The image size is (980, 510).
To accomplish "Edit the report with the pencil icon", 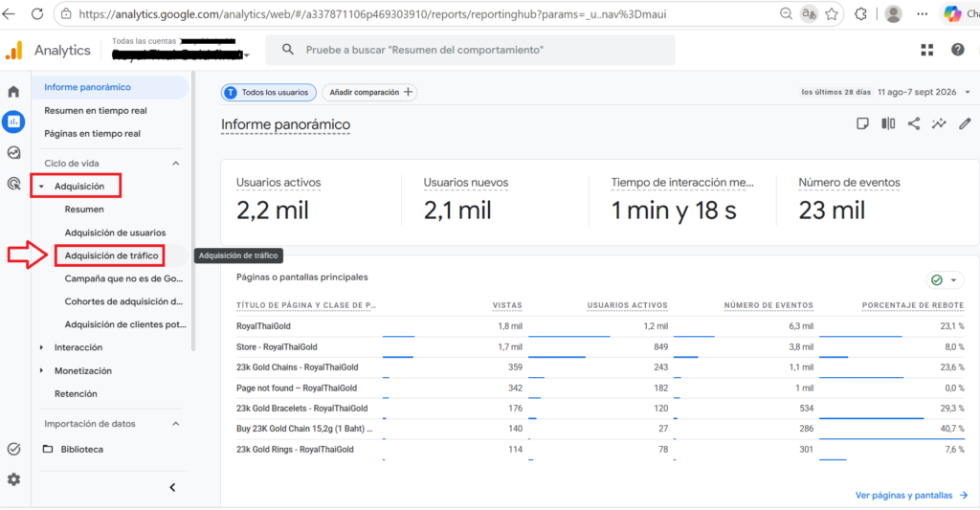I will pyautogui.click(x=965, y=123).
